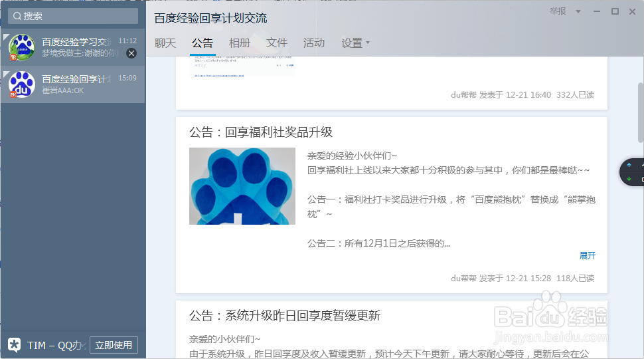The width and height of the screenshot is (644, 359).
Task: Click the 332人已读 read count
Action: click(x=576, y=95)
